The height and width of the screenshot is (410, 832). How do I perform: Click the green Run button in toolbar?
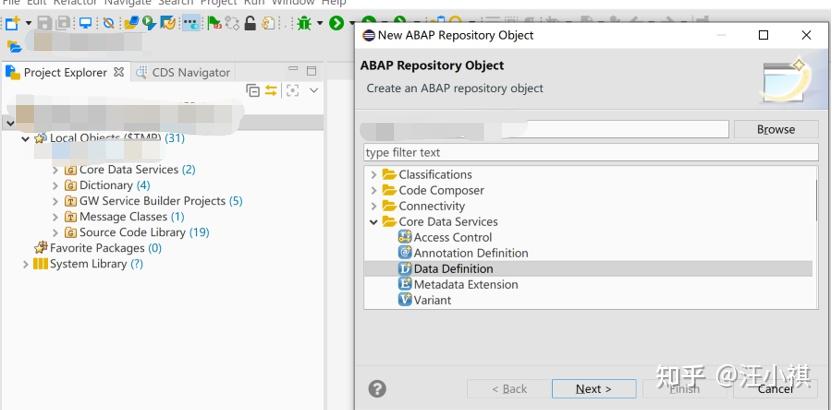coord(336,23)
